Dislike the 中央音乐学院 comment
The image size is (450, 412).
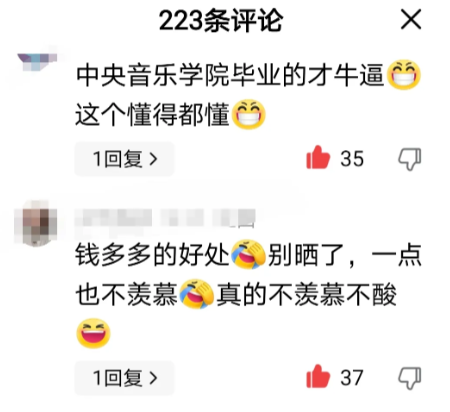410,159
